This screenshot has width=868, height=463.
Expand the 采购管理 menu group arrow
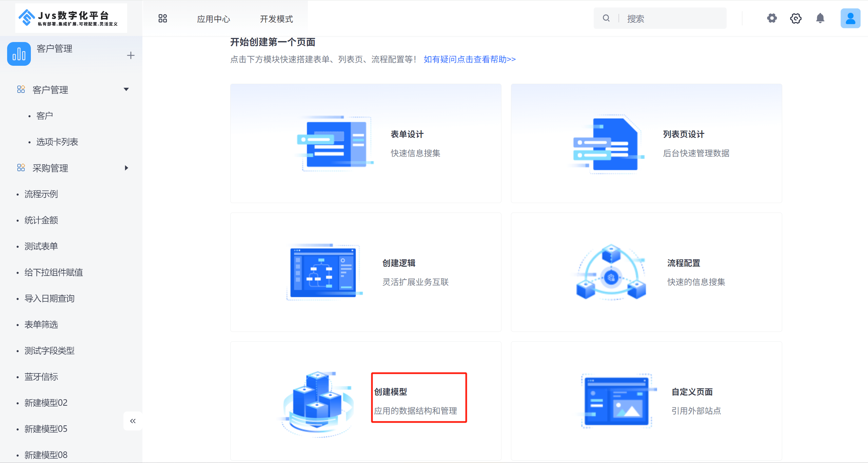[126, 168]
